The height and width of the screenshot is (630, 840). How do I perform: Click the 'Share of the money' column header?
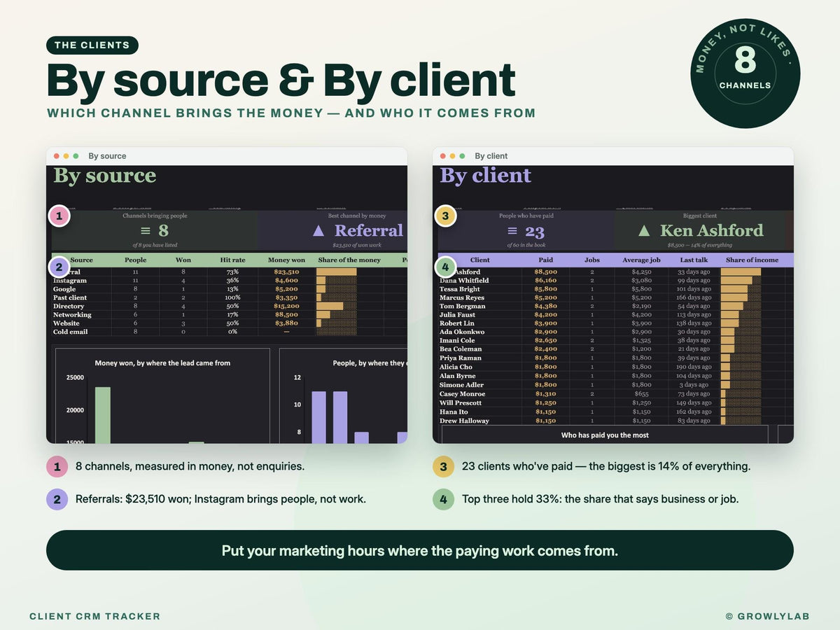tap(349, 260)
